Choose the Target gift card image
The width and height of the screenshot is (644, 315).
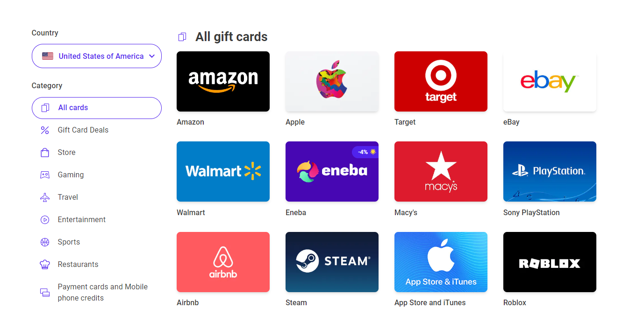pos(441,81)
